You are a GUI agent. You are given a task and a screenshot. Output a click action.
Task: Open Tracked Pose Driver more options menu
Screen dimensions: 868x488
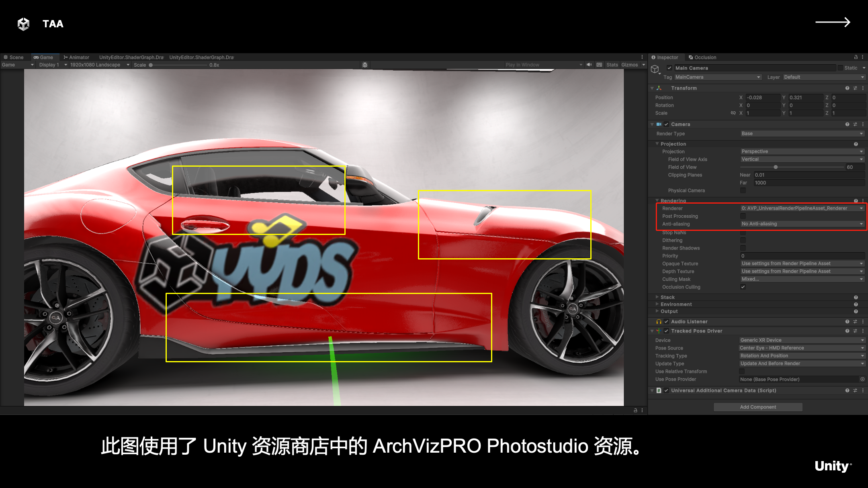coord(863,331)
